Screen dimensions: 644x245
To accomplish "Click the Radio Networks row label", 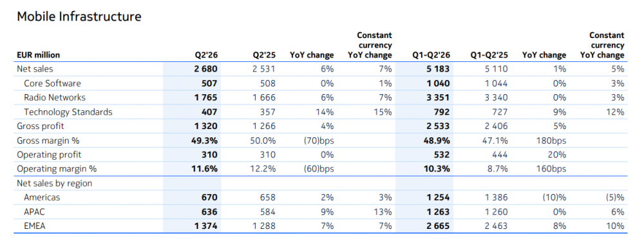I will click(55, 98).
